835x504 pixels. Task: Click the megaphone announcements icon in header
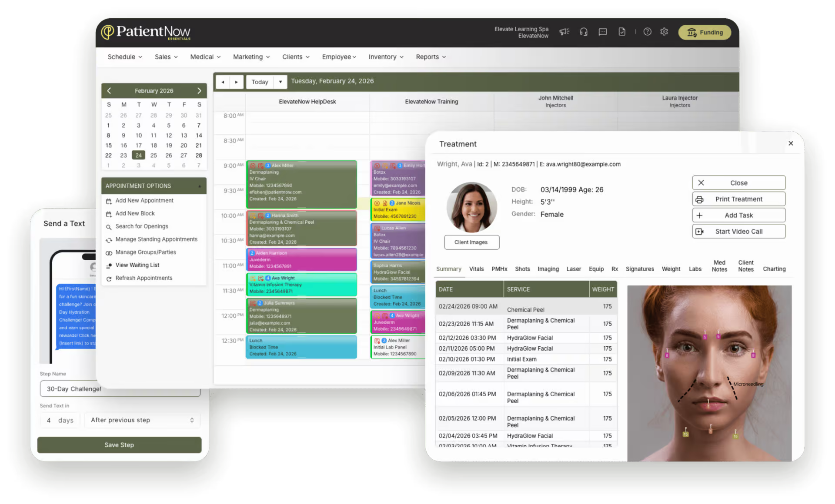tap(564, 32)
